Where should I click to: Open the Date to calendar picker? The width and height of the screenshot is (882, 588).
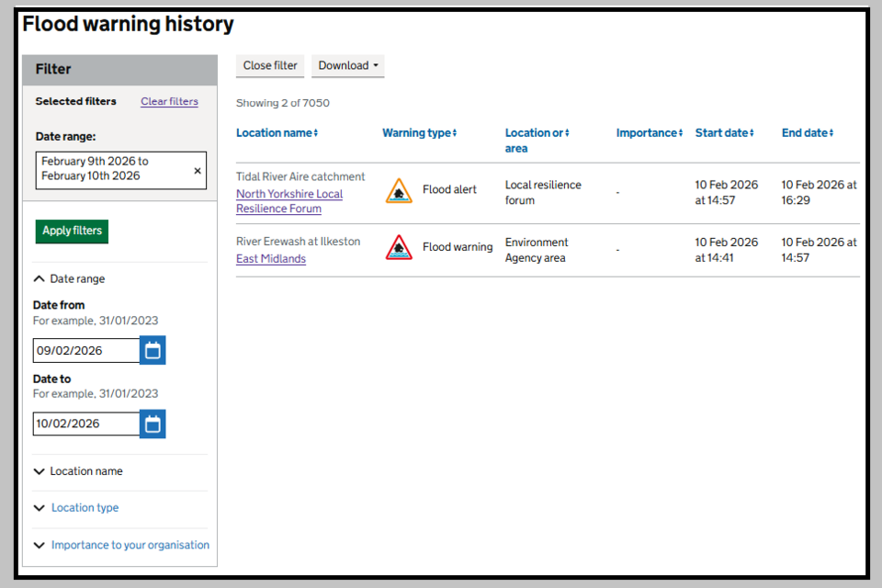coord(153,424)
